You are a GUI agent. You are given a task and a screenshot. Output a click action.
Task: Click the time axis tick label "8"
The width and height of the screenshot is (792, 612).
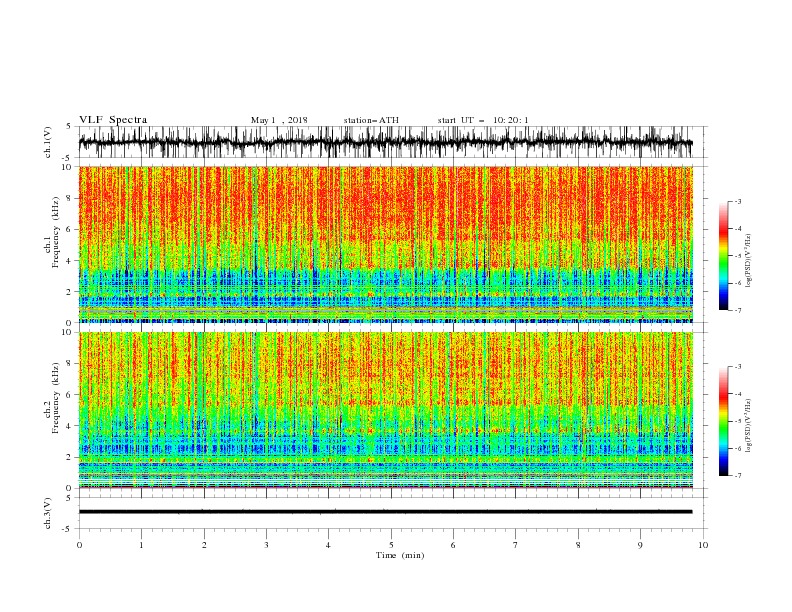pyautogui.click(x=578, y=545)
